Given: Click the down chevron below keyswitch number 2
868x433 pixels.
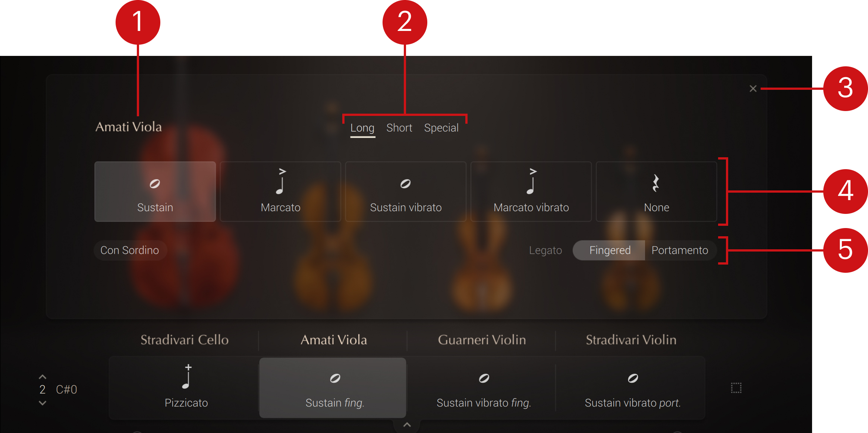Looking at the screenshot, I should (43, 403).
